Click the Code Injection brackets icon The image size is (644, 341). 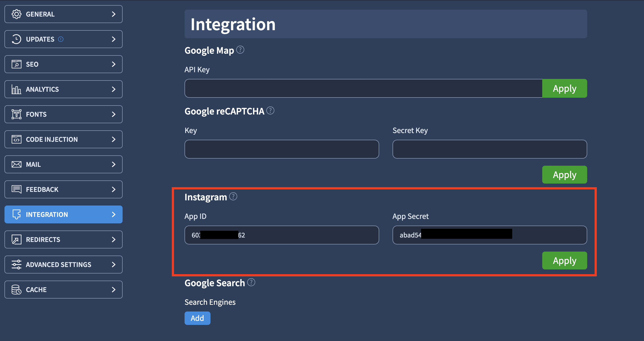click(x=17, y=139)
